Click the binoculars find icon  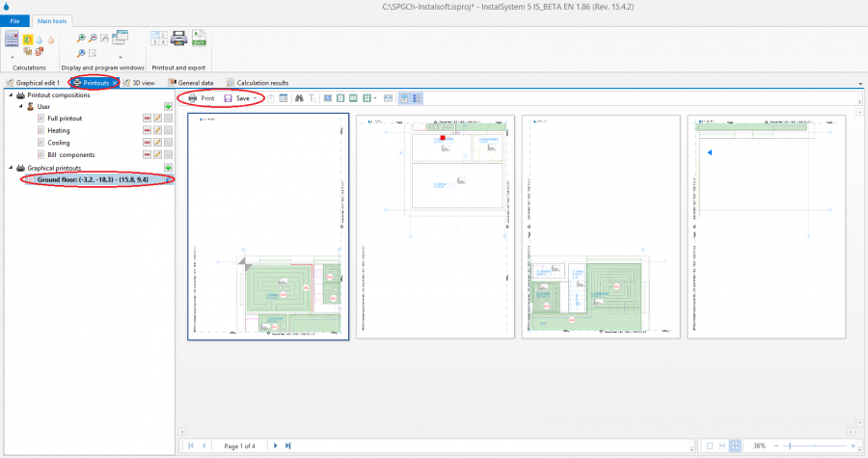tap(300, 98)
